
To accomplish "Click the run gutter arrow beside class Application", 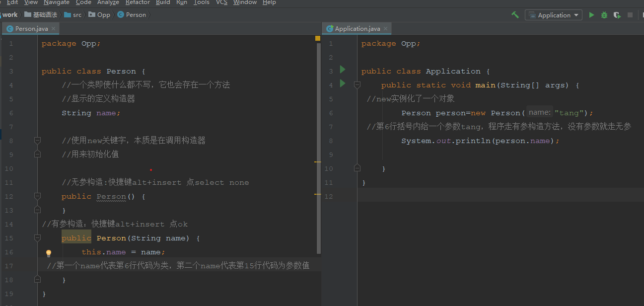I will click(342, 70).
